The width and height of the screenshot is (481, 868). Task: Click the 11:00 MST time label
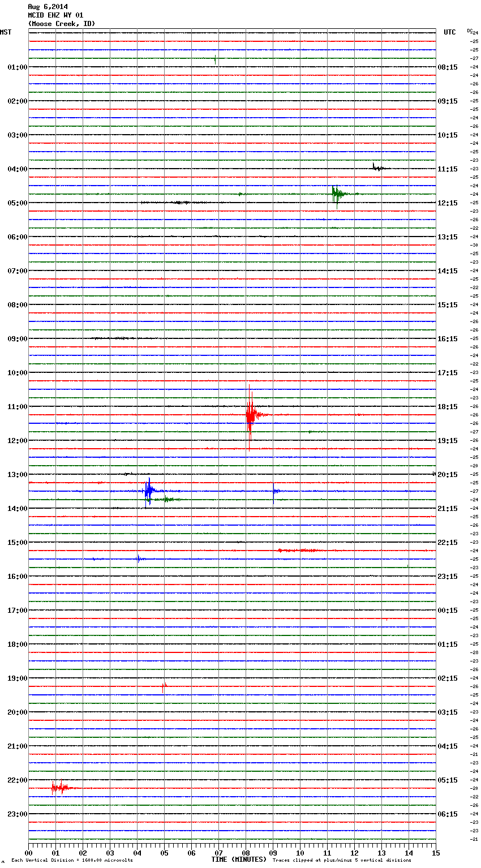tap(17, 407)
